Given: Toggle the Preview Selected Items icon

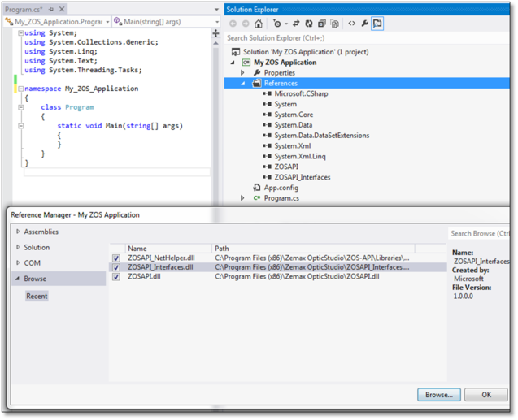Looking at the screenshot, I should click(x=377, y=24).
